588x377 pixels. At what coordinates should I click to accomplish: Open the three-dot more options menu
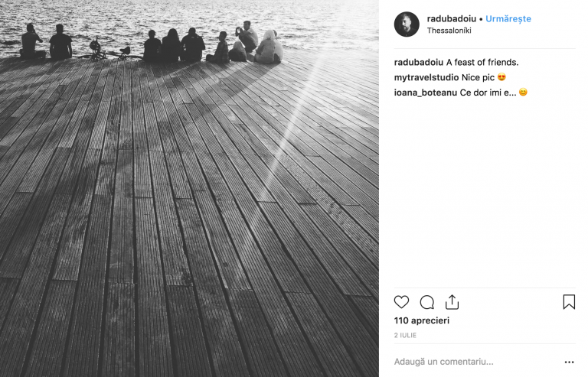pos(570,362)
